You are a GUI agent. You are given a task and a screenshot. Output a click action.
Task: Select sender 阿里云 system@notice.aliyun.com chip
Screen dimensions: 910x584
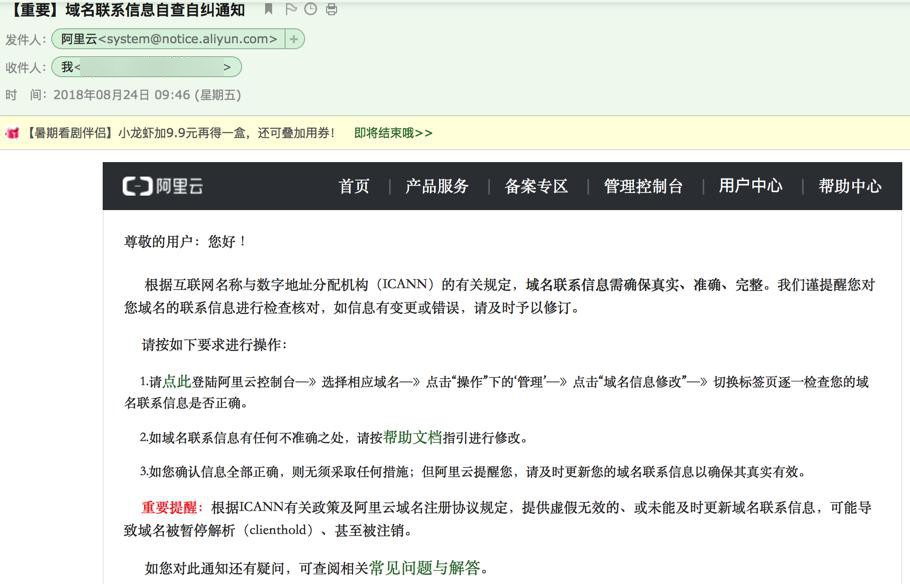coord(168,39)
